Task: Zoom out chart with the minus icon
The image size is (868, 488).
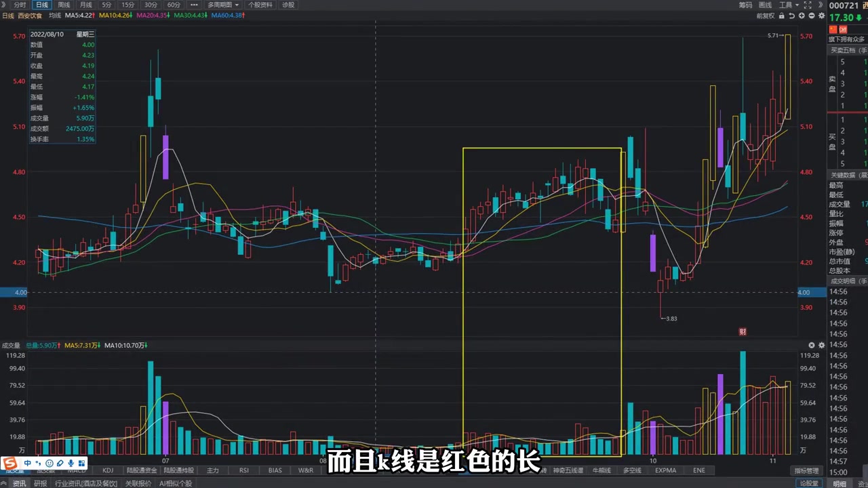Action: [812, 15]
